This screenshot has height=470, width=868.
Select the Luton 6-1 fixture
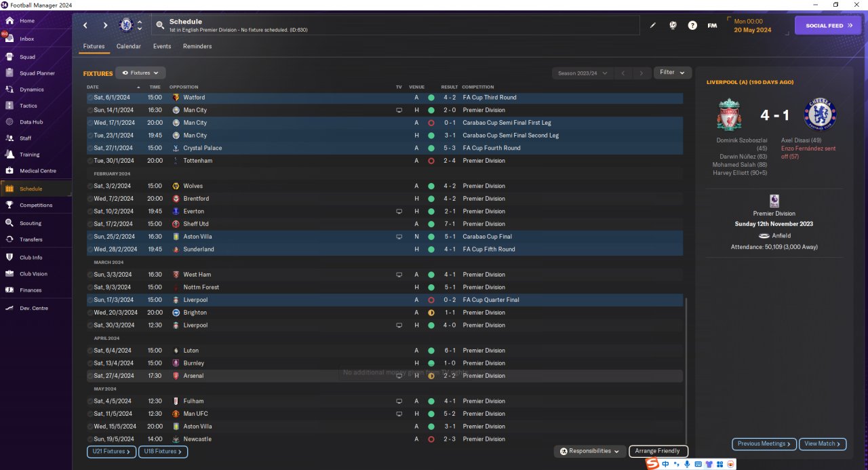(384, 351)
